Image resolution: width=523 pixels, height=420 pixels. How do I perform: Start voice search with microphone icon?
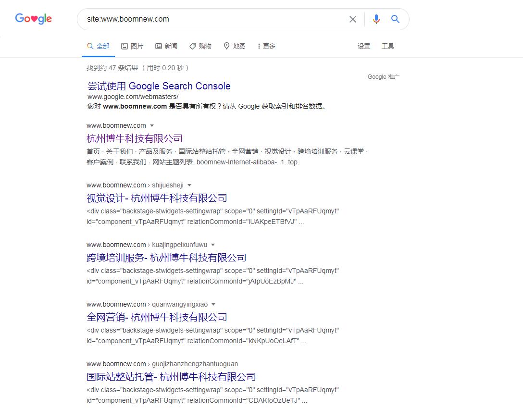pyautogui.click(x=376, y=19)
